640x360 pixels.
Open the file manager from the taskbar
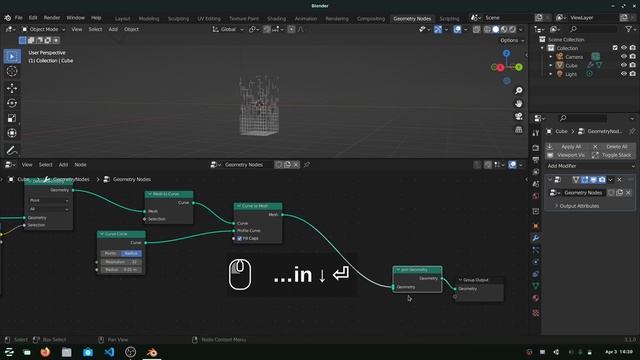(x=67, y=352)
